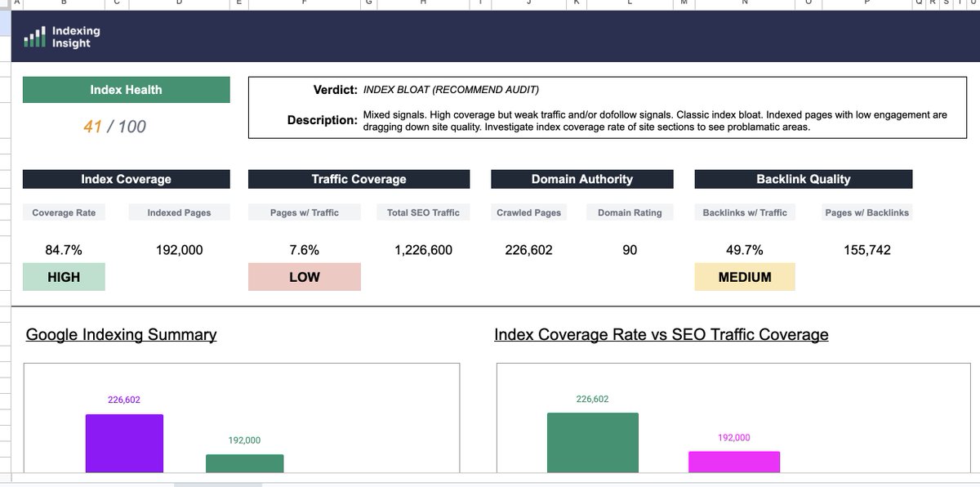The image size is (980, 487).
Task: Click the Pages w/ Backlinks label cell
Action: coord(866,212)
